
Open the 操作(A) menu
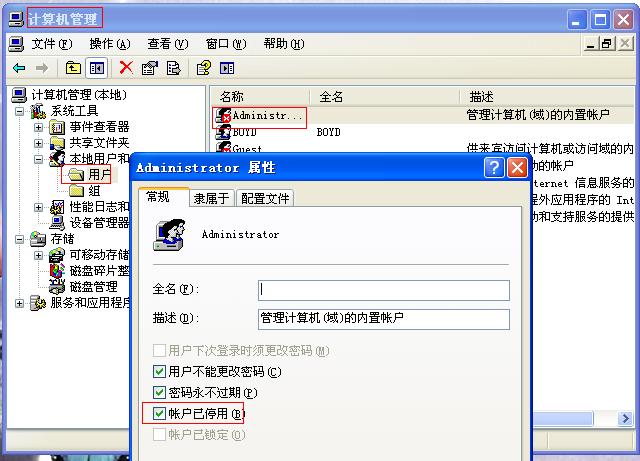[110, 44]
